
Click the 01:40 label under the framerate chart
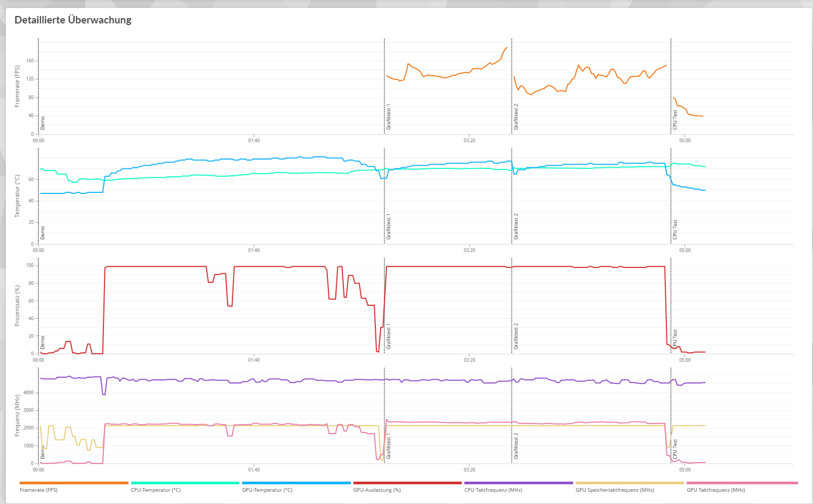[x=254, y=141]
